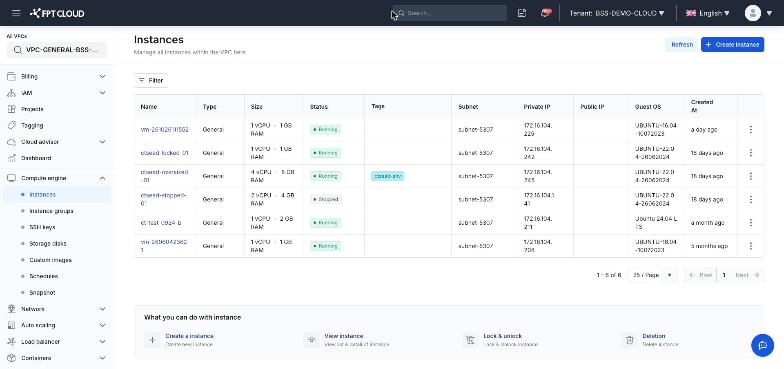The image size is (784, 369).
Task: Open the 25 / Page size dropdown
Action: pyautogui.click(x=652, y=275)
